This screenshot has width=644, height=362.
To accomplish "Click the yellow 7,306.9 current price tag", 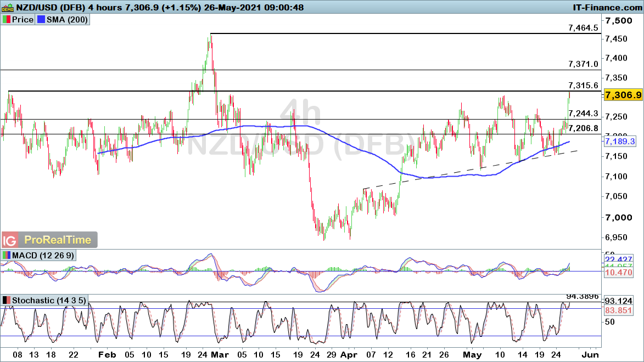I will pos(623,95).
